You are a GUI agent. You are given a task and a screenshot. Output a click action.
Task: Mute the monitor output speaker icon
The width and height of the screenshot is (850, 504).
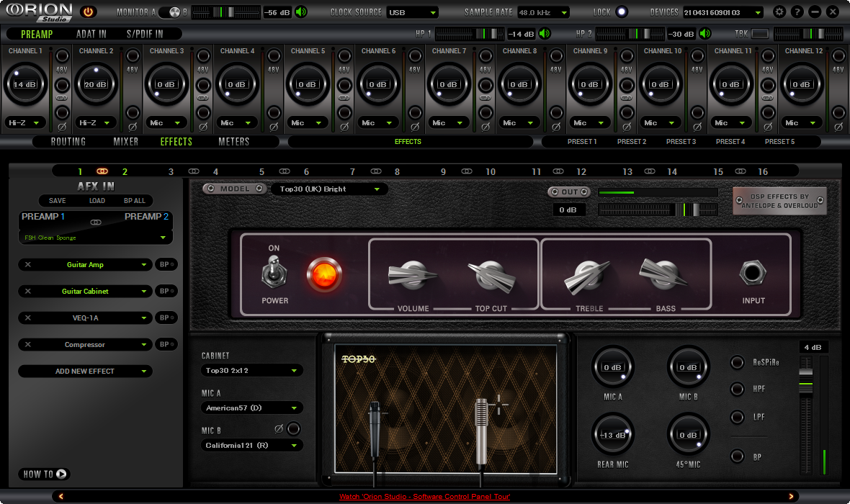(301, 12)
